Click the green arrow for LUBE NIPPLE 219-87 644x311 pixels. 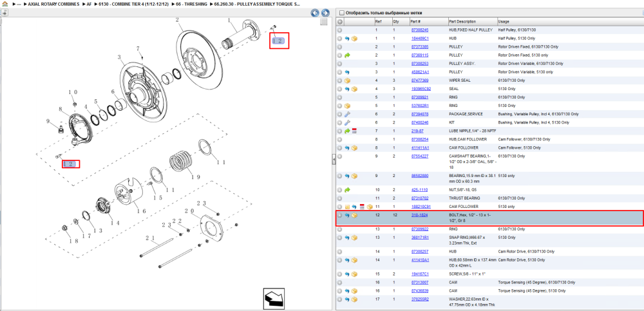(347, 131)
